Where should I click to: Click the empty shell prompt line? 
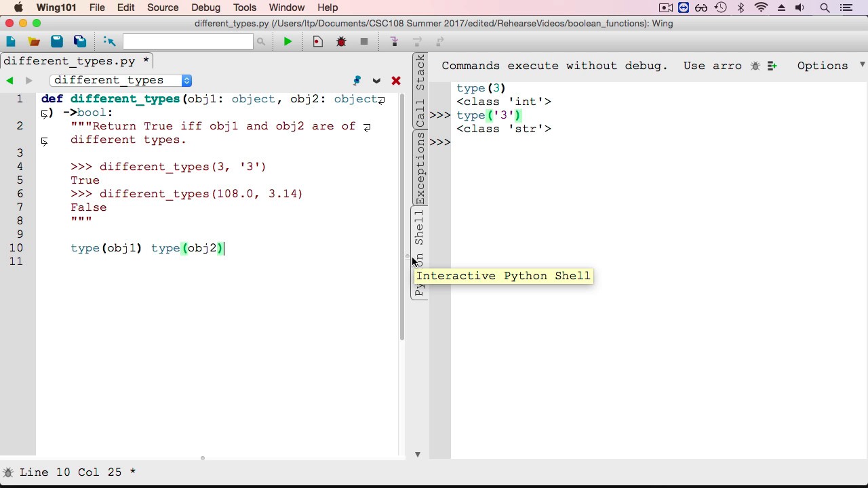(x=648, y=142)
